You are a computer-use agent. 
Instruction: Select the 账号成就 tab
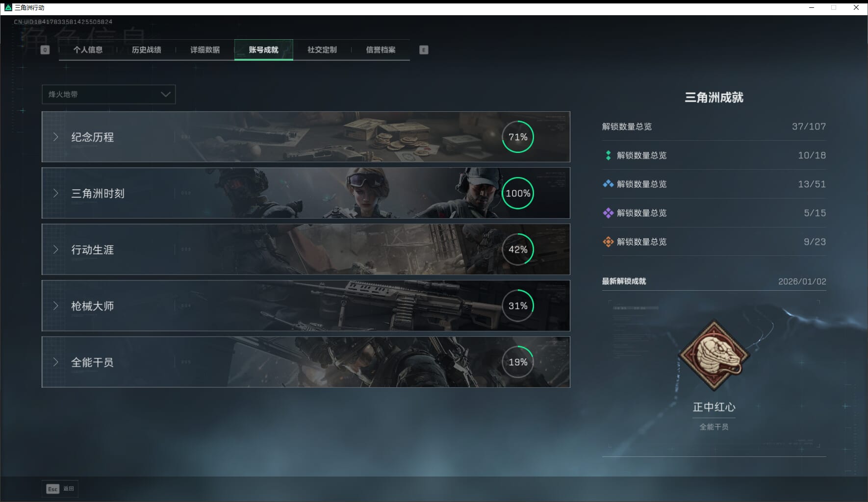point(264,50)
